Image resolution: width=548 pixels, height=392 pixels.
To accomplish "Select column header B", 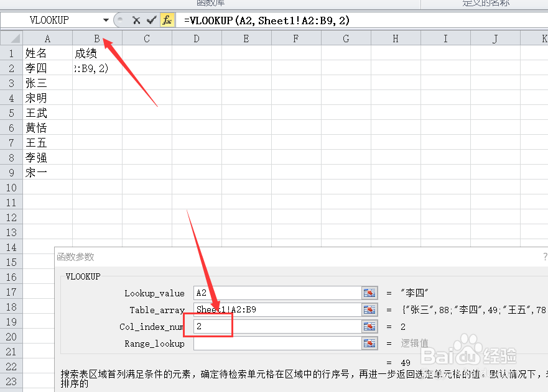I will click(96, 38).
